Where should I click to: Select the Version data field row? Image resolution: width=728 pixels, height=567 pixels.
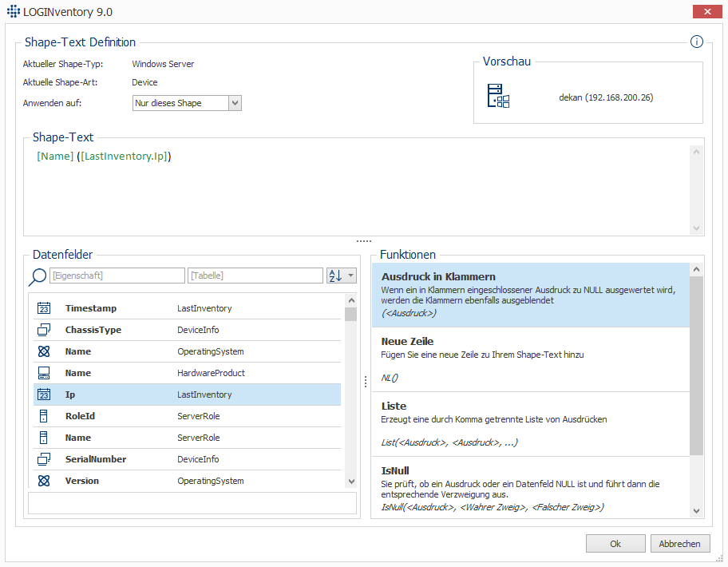[187, 481]
